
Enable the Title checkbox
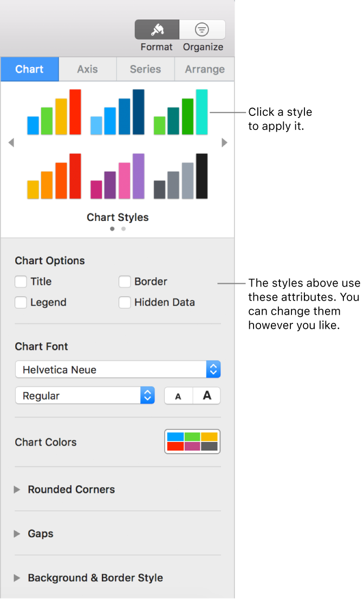[x=21, y=282]
